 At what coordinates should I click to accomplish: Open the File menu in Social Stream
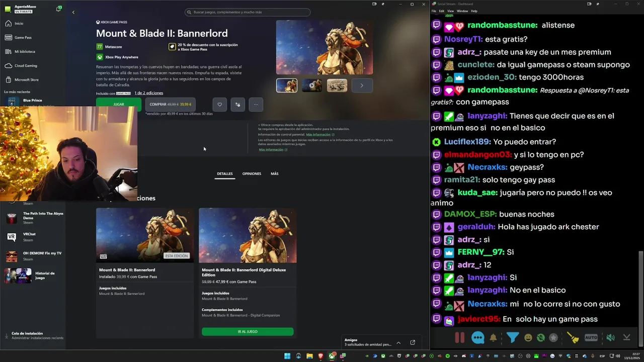point(434,11)
